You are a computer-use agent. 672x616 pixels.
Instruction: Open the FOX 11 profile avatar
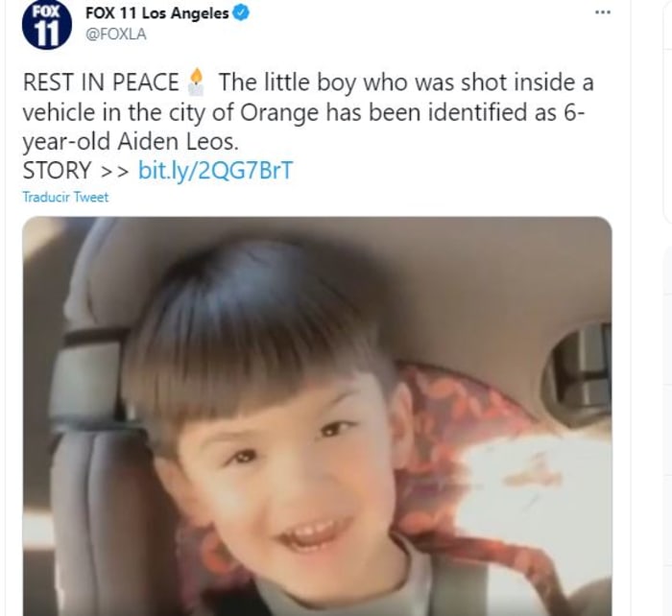point(47,24)
